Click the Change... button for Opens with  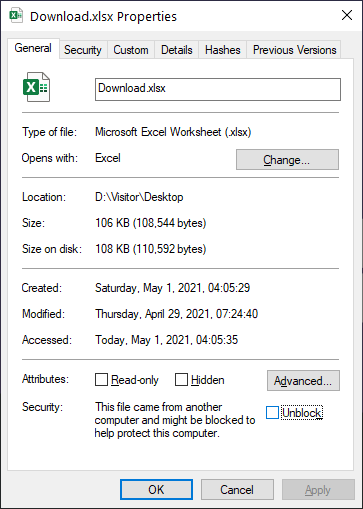click(x=287, y=160)
